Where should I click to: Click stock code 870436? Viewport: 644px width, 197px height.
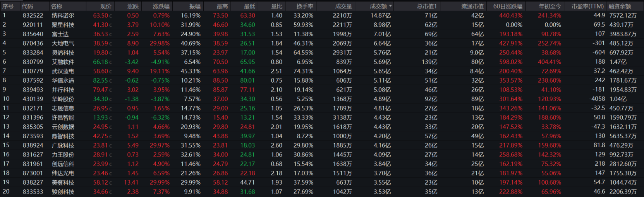point(33,43)
